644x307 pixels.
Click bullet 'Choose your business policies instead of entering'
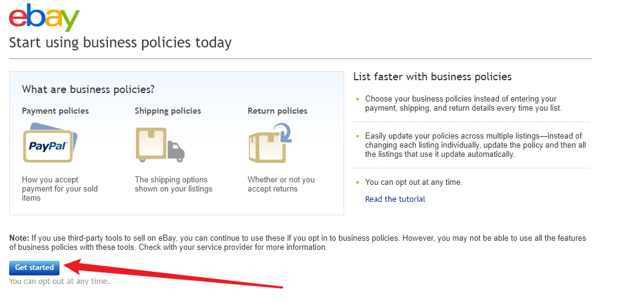point(463,104)
